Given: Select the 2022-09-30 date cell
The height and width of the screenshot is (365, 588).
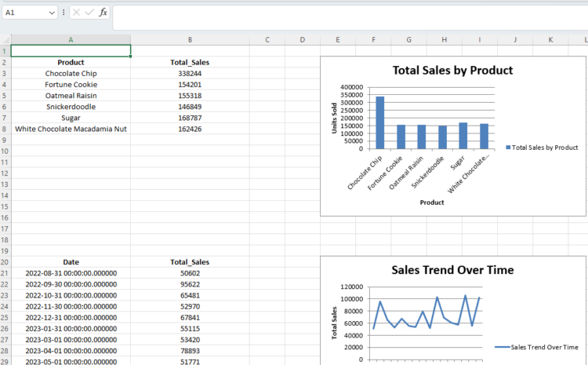Looking at the screenshot, I should pyautogui.click(x=71, y=284).
